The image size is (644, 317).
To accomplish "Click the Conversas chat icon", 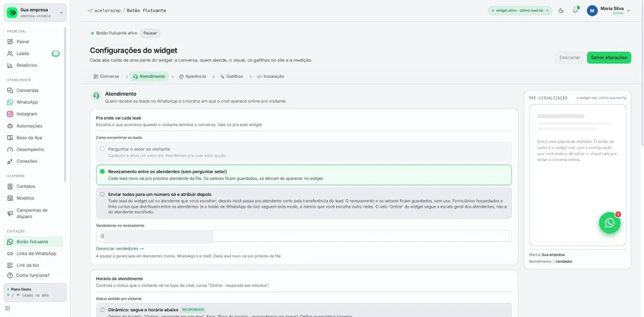I will [x=10, y=91].
